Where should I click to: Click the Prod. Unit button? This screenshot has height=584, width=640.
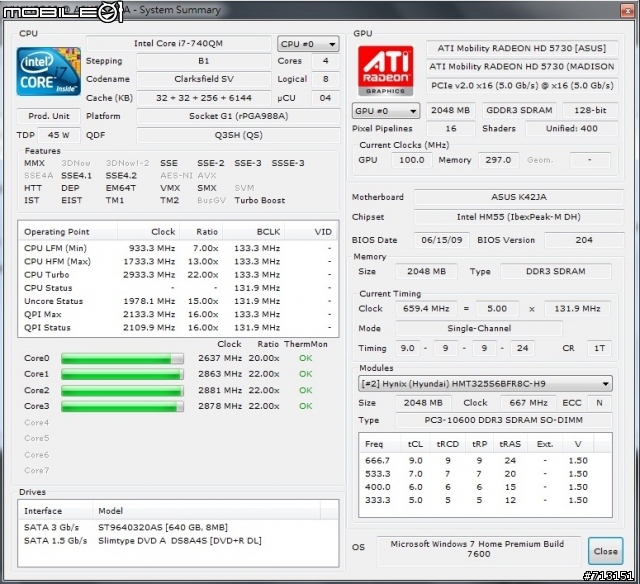[x=49, y=116]
